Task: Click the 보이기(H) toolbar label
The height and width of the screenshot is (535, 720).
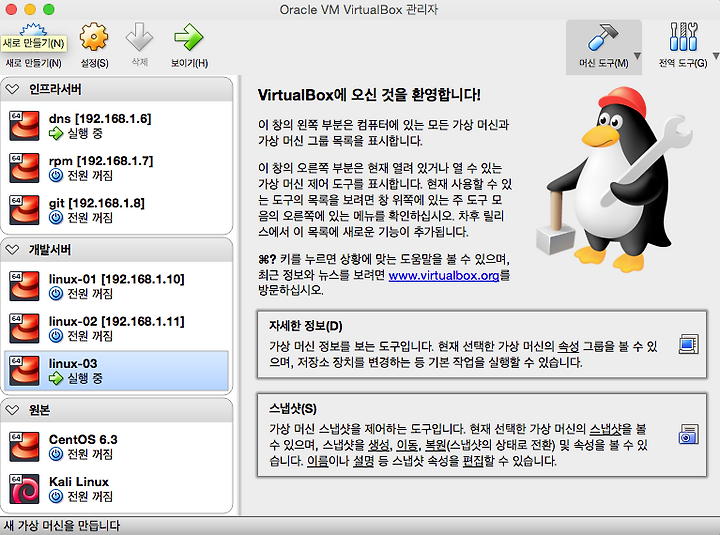Action: [189, 63]
